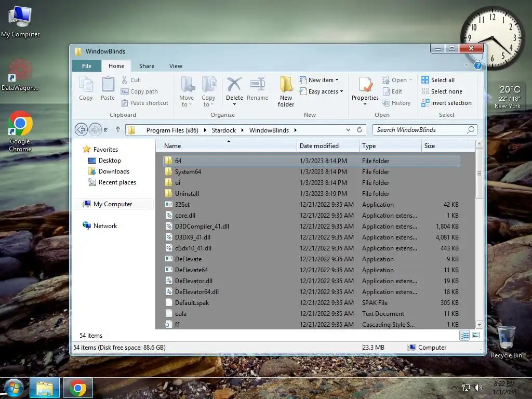Open recent locations dropdown
532x399 pixels.
[105, 129]
